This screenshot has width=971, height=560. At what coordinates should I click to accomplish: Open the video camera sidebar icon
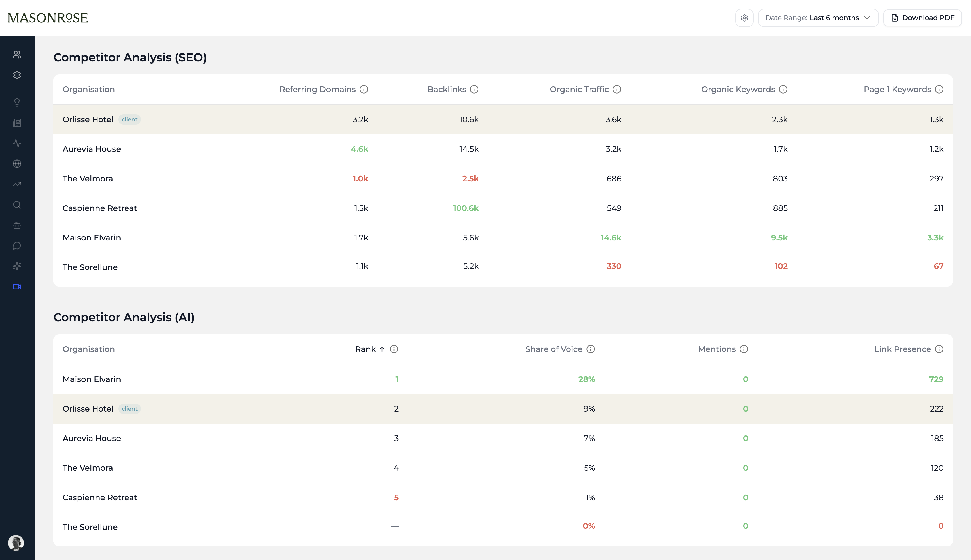pyautogui.click(x=17, y=287)
